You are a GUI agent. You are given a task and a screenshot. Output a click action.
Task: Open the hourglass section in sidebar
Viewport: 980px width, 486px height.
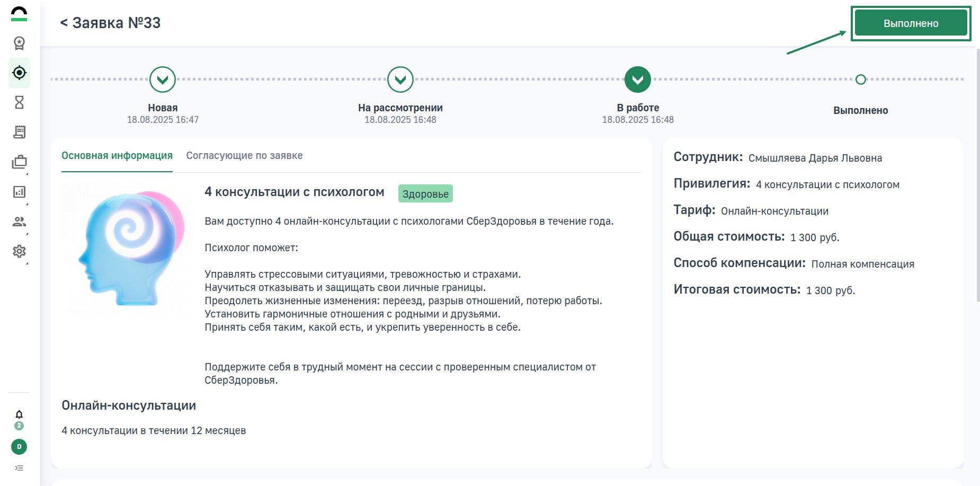[19, 102]
